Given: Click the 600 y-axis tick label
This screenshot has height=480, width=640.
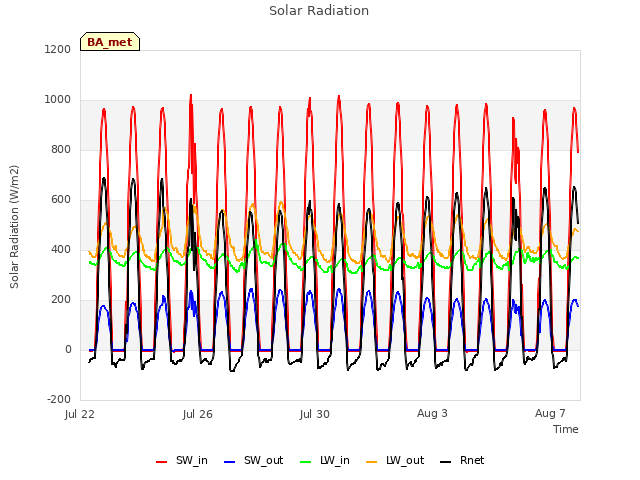Looking at the screenshot, I should [x=61, y=200].
